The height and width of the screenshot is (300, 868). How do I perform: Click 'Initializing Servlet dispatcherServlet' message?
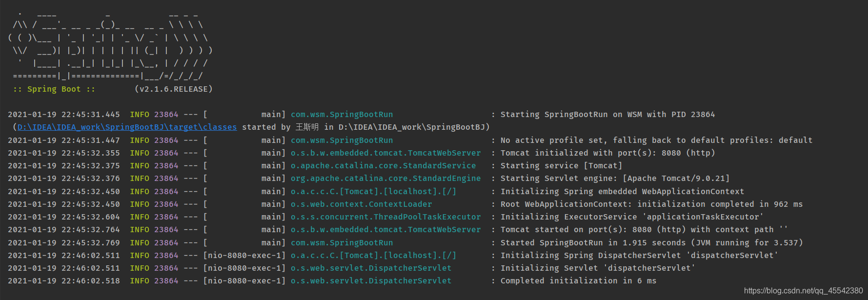(x=598, y=268)
